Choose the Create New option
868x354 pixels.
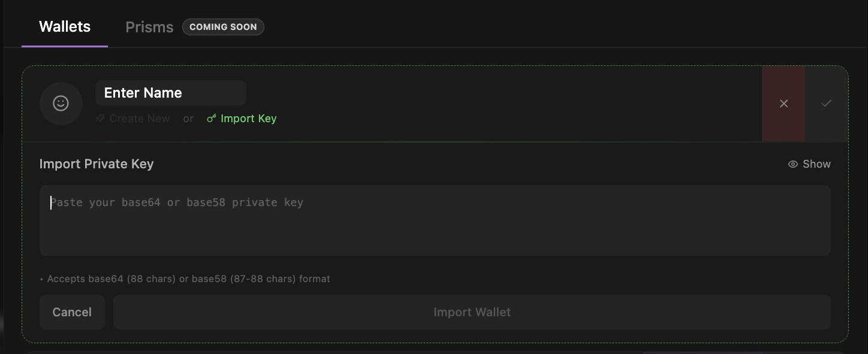click(x=139, y=118)
